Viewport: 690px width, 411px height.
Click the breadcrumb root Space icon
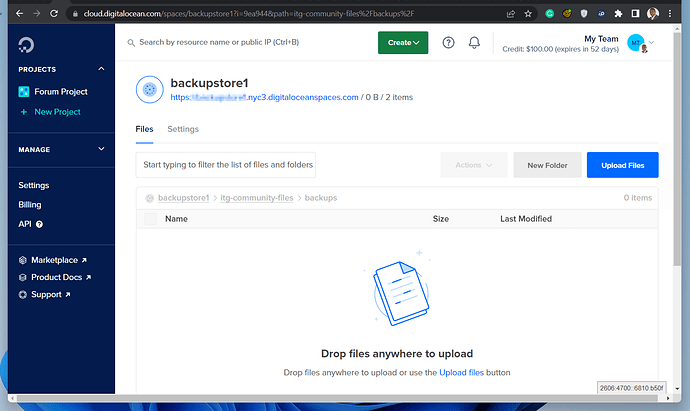150,198
